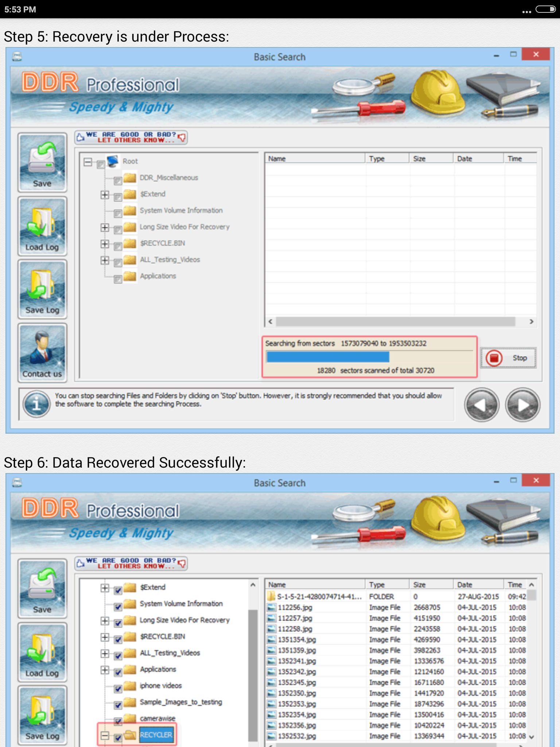Sort by Name column in Step 6 list

tap(315, 584)
